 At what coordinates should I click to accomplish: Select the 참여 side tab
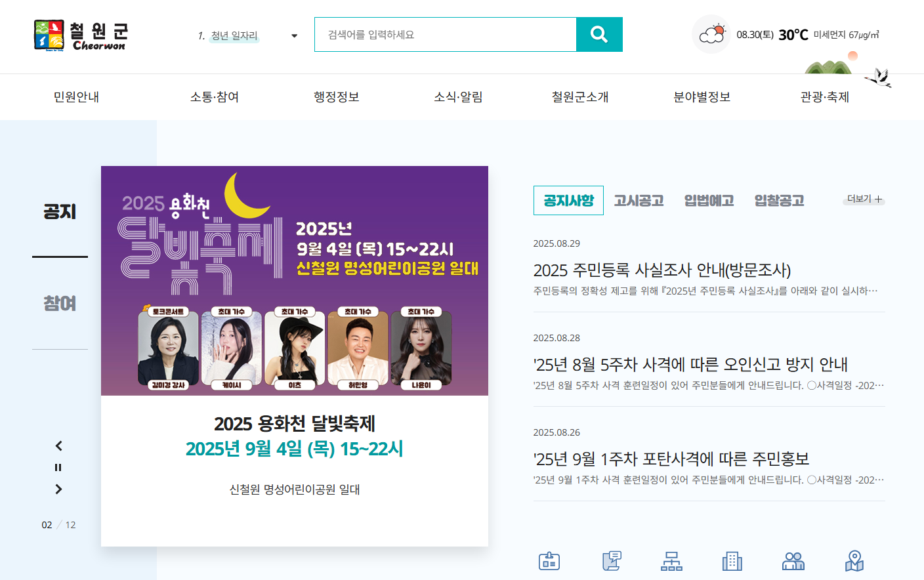(60, 304)
